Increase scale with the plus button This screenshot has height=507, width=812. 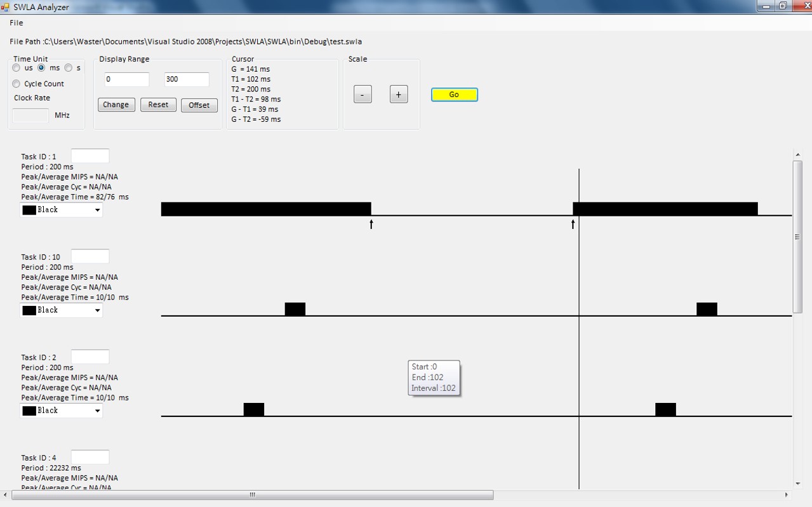399,95
